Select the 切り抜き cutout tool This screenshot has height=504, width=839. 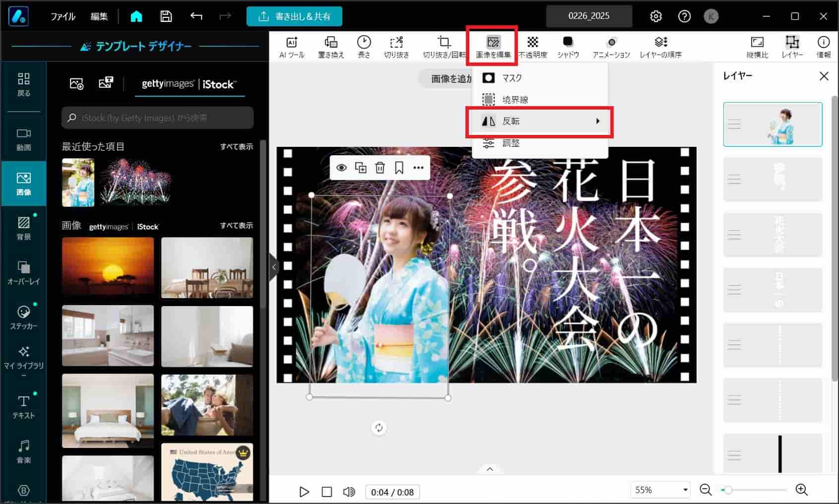396,47
